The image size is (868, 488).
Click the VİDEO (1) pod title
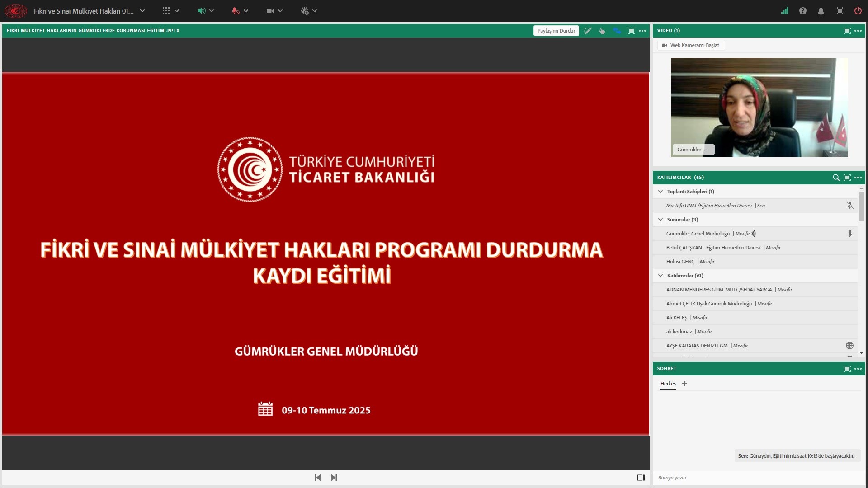669,31
